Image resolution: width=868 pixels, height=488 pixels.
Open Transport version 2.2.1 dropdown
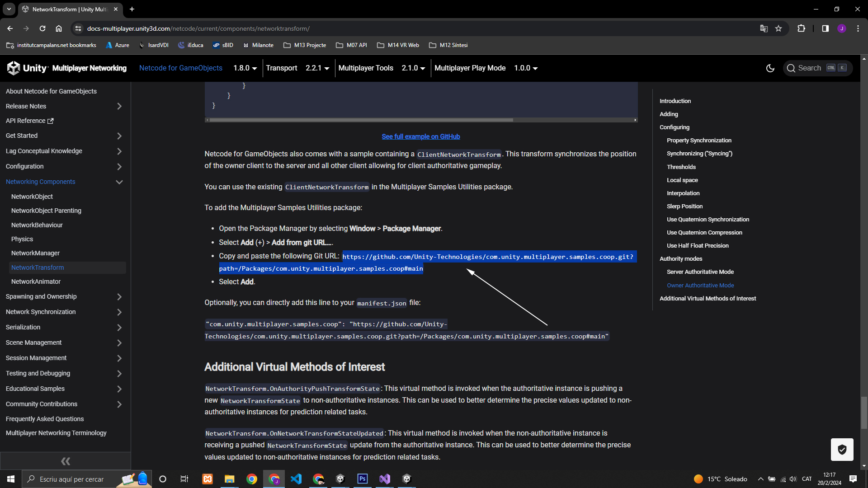tap(317, 68)
